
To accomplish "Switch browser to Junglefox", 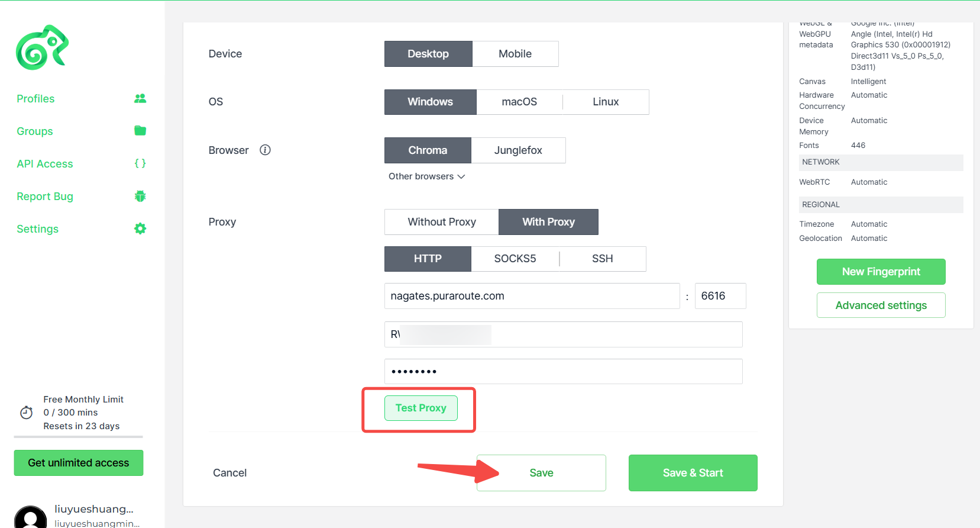I will coord(518,150).
